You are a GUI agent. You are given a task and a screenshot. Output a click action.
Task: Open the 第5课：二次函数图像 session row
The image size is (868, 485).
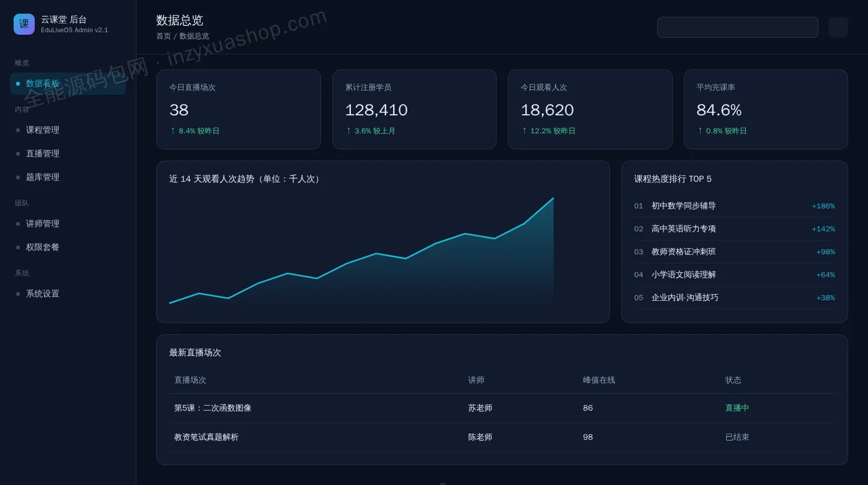(x=502, y=408)
